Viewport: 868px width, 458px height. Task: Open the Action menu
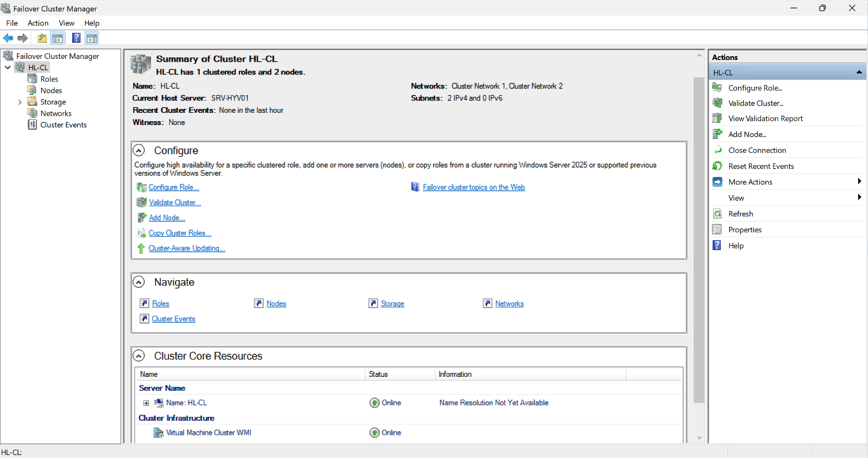point(38,23)
